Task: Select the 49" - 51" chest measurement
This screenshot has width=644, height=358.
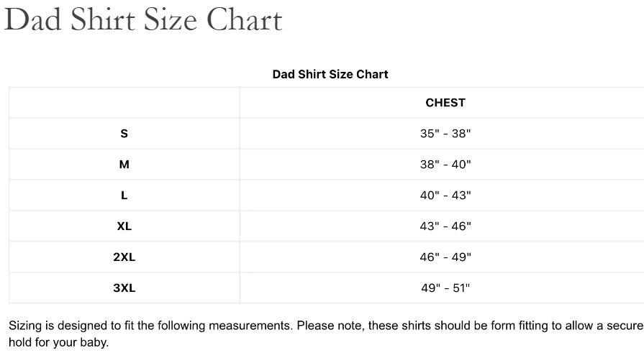Action: [445, 288]
